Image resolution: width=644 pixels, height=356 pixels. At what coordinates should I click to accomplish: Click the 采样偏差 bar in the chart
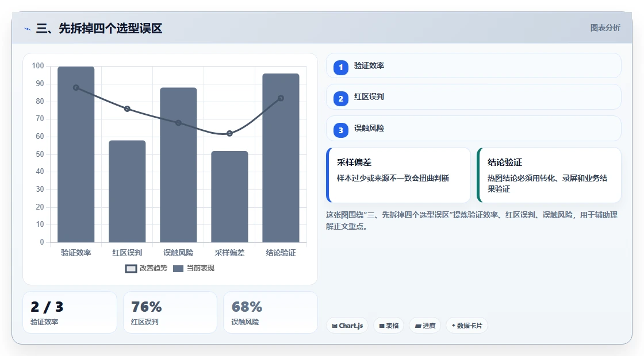pyautogui.click(x=229, y=196)
